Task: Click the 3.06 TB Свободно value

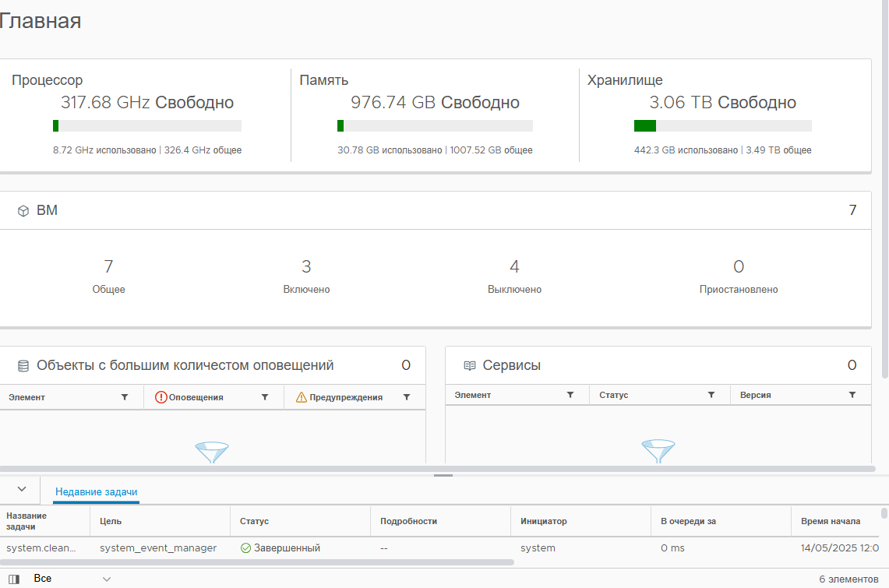Action: 723,103
